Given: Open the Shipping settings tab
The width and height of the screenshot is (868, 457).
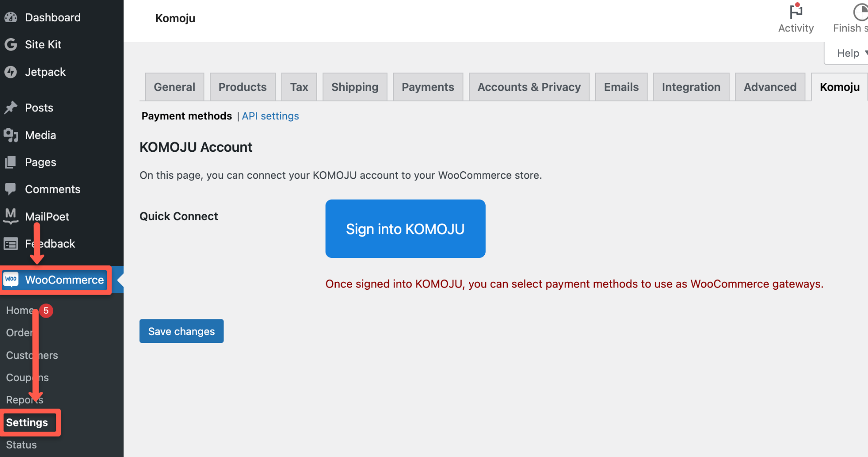Looking at the screenshot, I should [x=354, y=87].
